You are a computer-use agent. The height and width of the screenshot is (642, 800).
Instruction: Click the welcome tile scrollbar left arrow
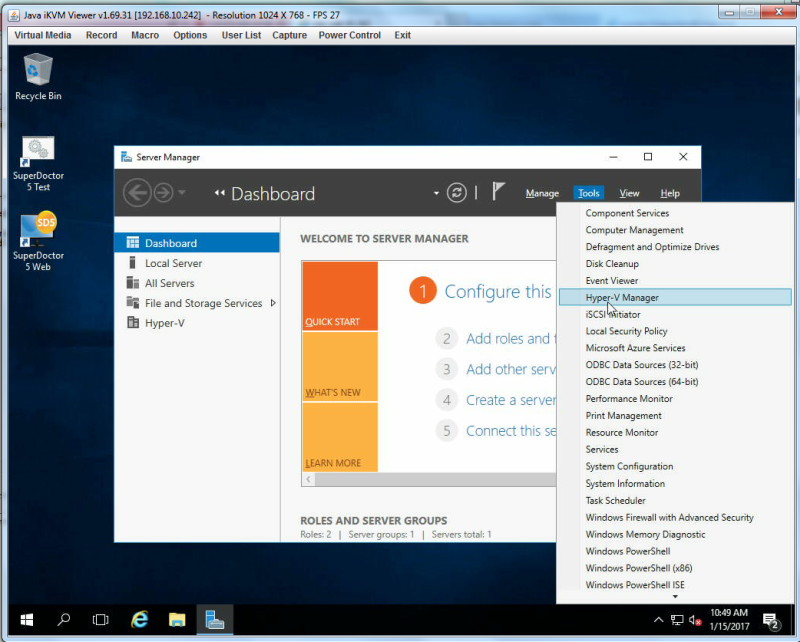coord(308,479)
